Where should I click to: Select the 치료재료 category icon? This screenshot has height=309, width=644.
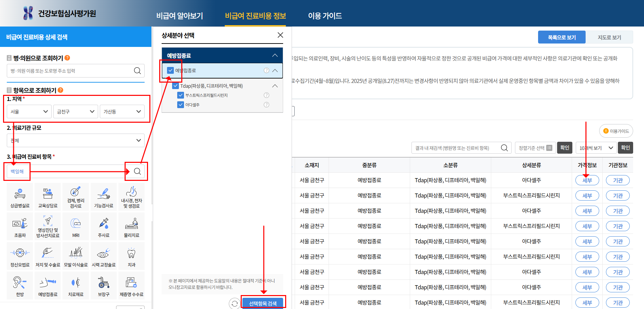coord(76,286)
